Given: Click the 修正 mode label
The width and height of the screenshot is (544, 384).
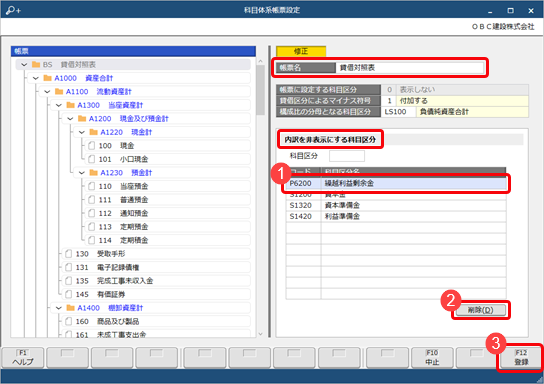Looking at the screenshot, I should pos(301,51).
